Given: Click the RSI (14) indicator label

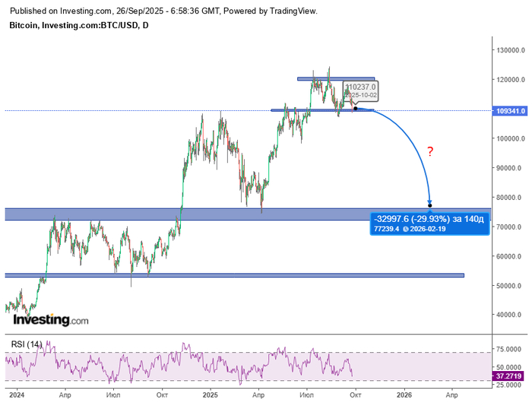Looking at the screenshot, I should pyautogui.click(x=27, y=344).
